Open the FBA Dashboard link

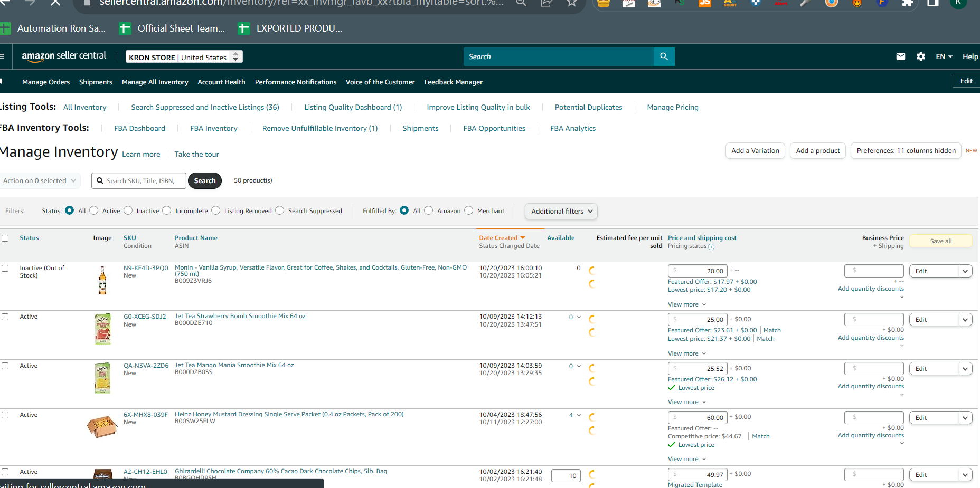139,128
